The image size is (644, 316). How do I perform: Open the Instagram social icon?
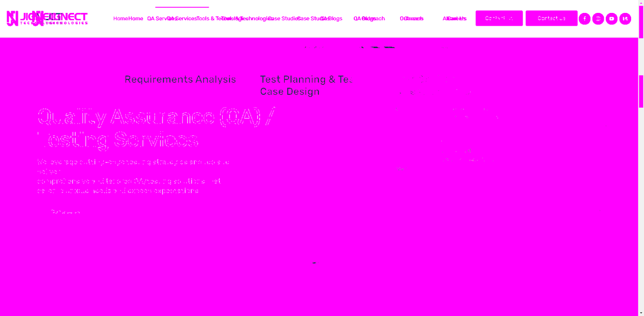(x=598, y=18)
